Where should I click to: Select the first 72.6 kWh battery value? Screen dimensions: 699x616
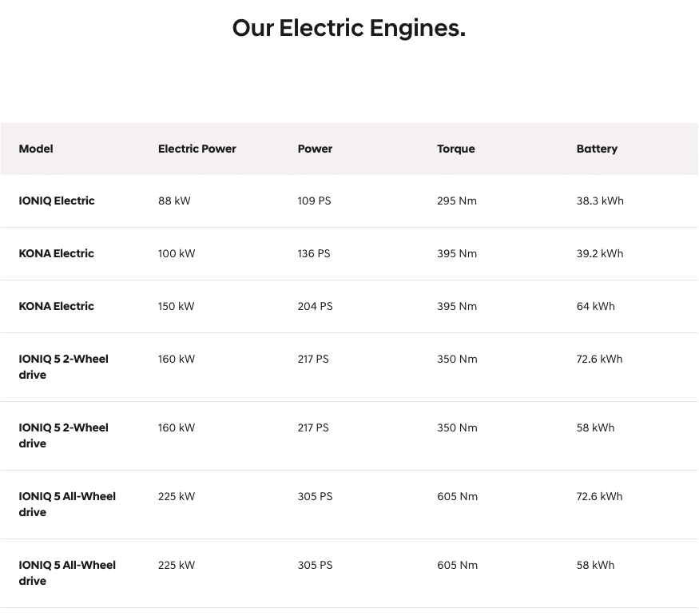[x=600, y=360]
